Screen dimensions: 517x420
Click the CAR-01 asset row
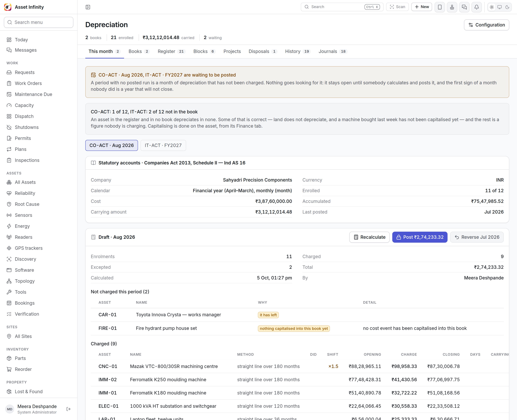[297, 315]
